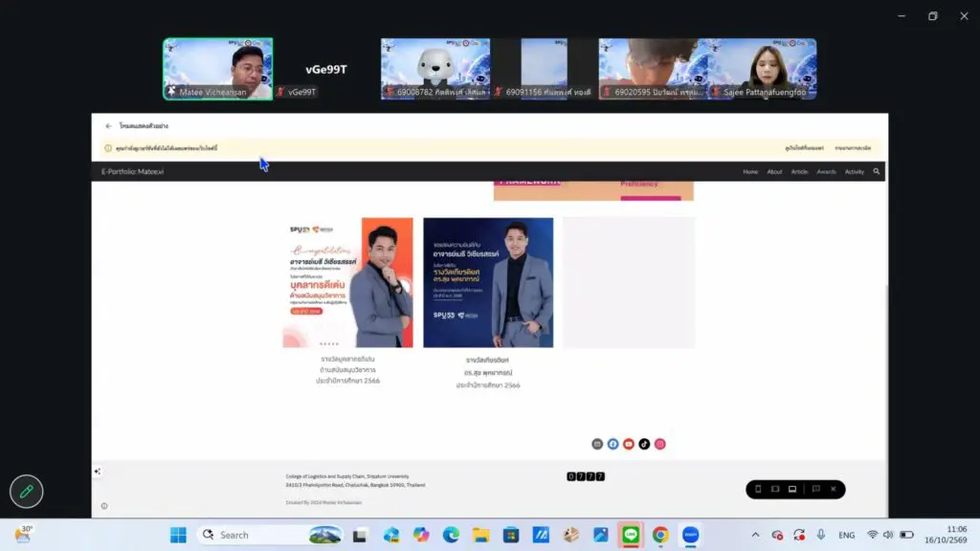Click the E-Portfolio: Matee.vi site title
This screenshot has height=551, width=980.
click(132, 172)
